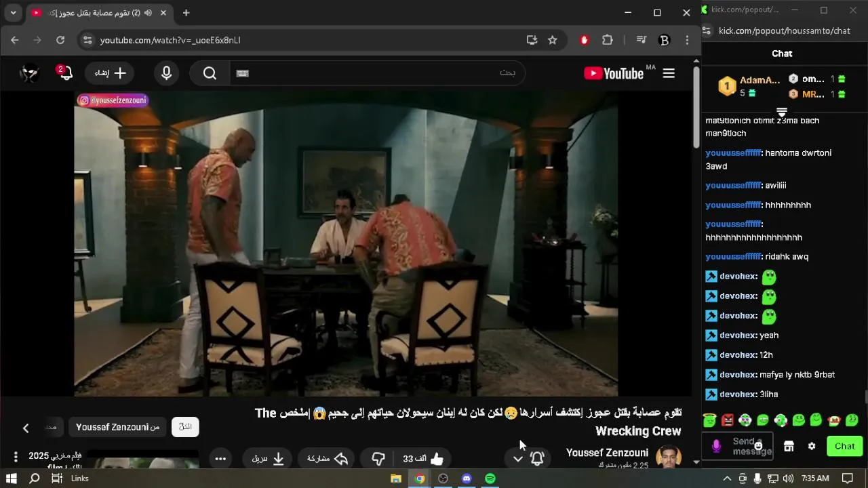
Task: Go back in Chrome
Action: tap(15, 40)
